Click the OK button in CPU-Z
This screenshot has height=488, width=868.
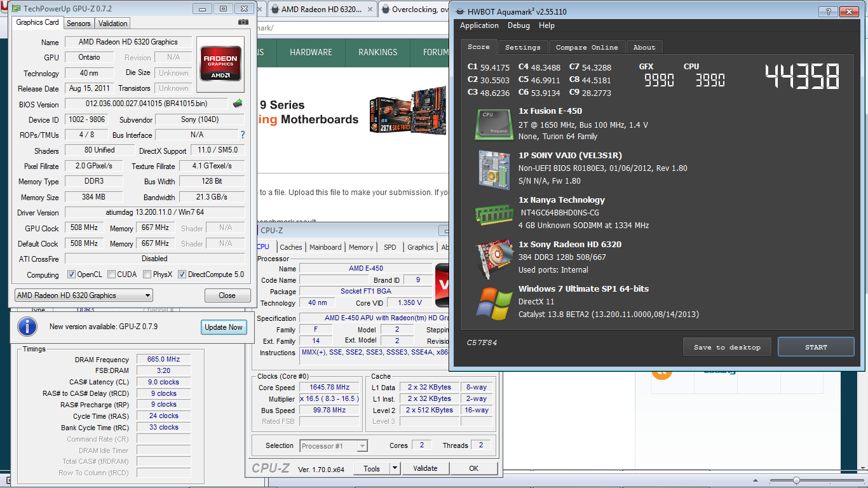[x=473, y=469]
